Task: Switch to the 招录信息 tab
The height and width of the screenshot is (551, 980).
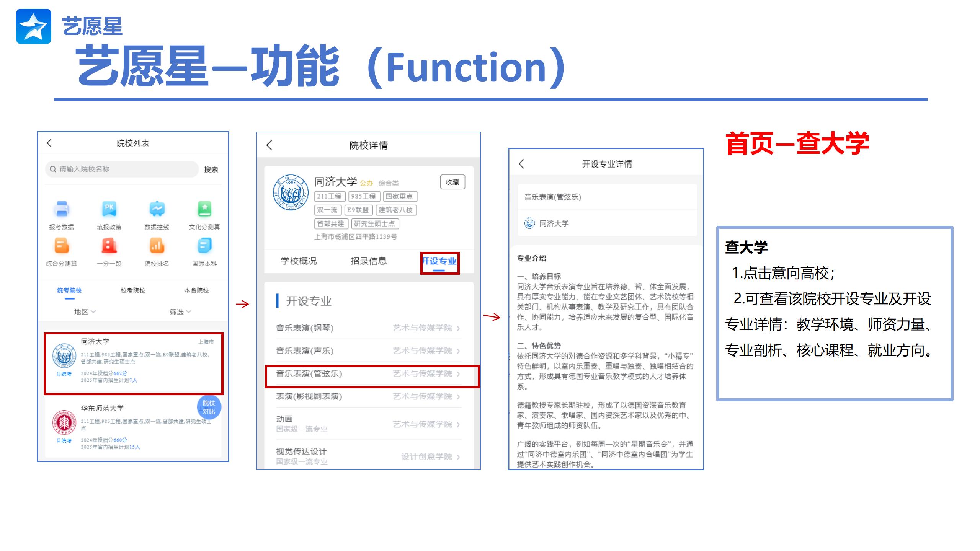Action: pyautogui.click(x=368, y=261)
